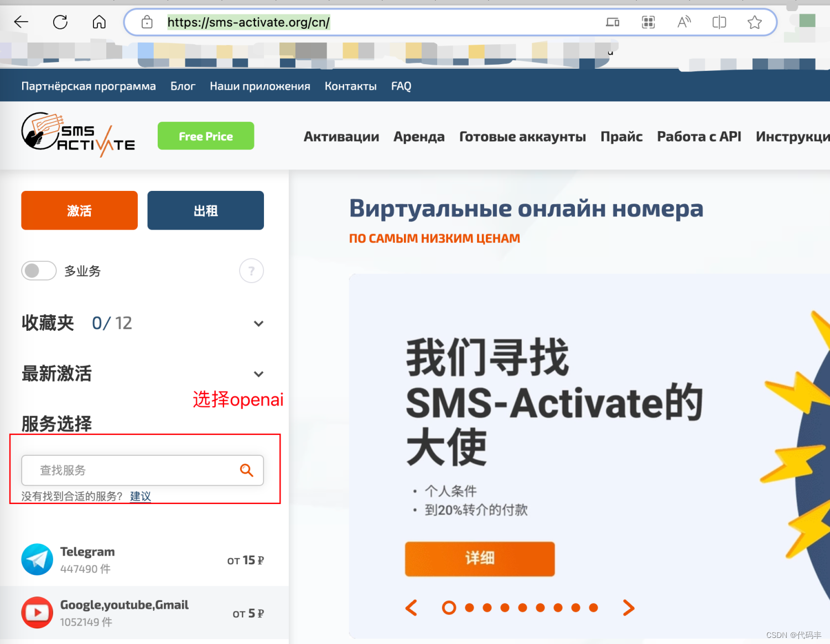Open the Google,youtube,Gmail service icon
This screenshot has height=644, width=830.
coord(37,612)
